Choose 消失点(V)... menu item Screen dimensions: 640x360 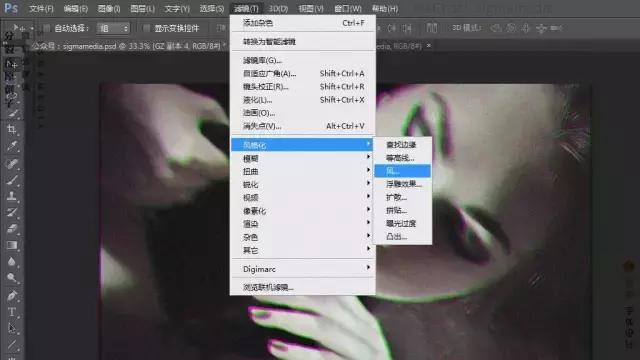pyautogui.click(x=302, y=126)
